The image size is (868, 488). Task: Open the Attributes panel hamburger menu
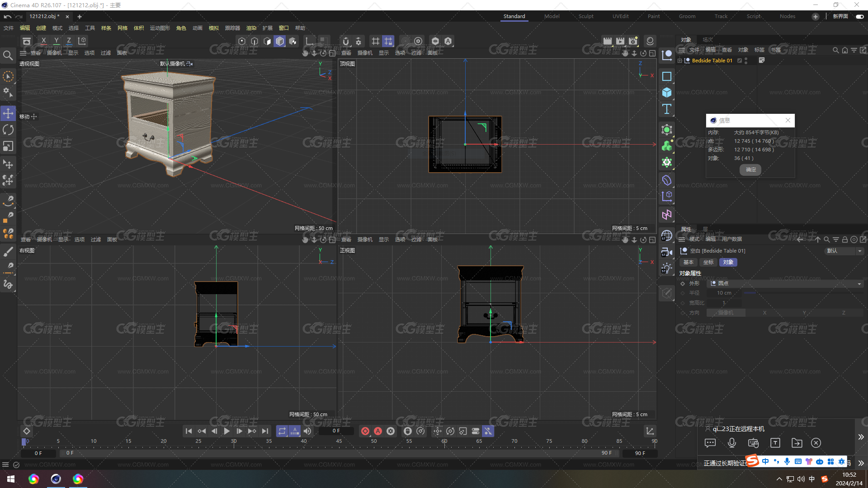pos(682,239)
